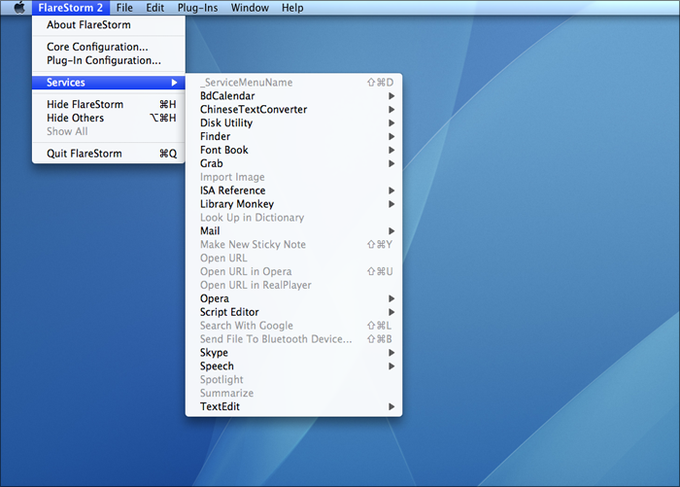680x487 pixels.
Task: Choose Quit FlareStorm
Action: tap(108, 154)
